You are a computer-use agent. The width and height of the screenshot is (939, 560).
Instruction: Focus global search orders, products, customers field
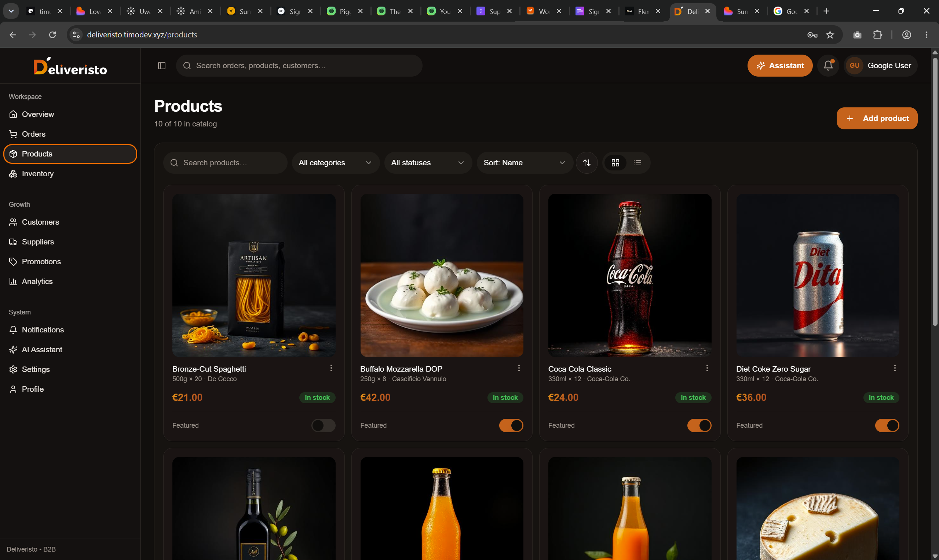coord(299,66)
